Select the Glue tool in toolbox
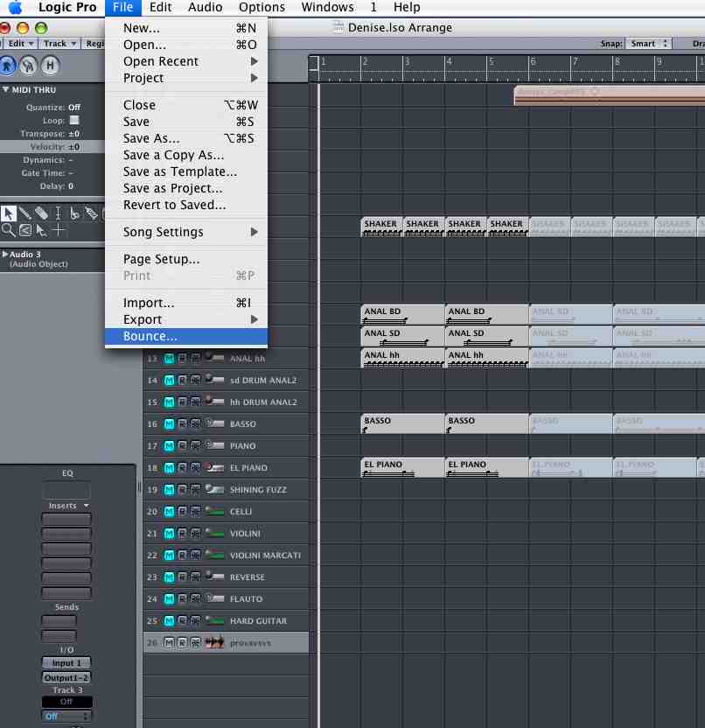The width and height of the screenshot is (705, 728). pos(92,213)
